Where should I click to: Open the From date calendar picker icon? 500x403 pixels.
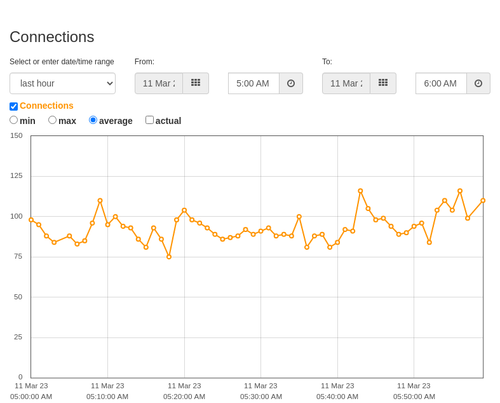(196, 83)
